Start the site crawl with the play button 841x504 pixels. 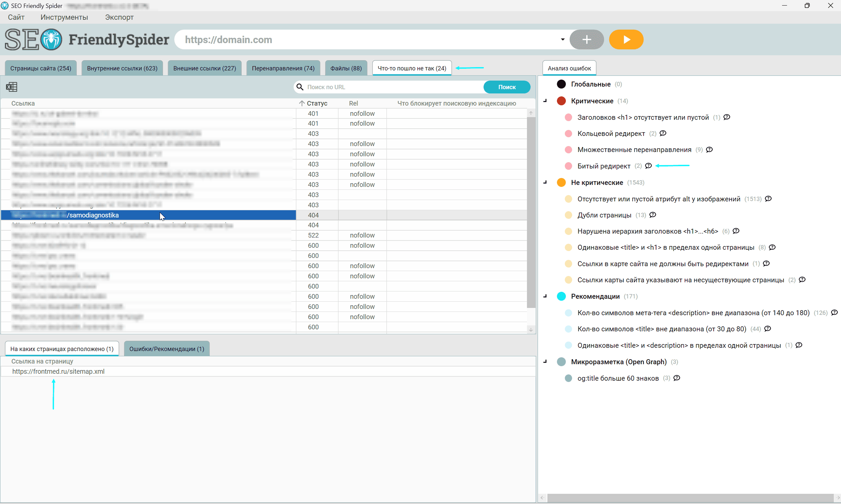click(626, 39)
